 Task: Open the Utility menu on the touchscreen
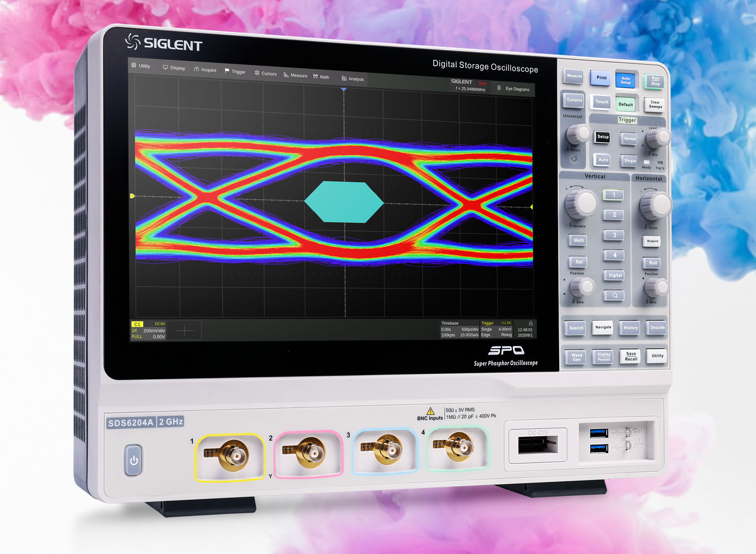141,66
